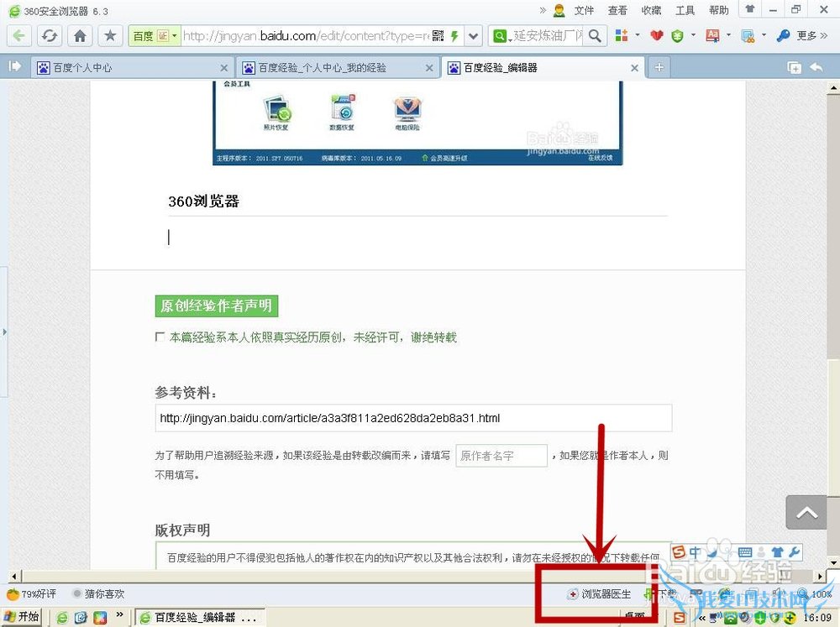The width and height of the screenshot is (840, 627).
Task: Open the tab list window icon
Action: coord(794,67)
